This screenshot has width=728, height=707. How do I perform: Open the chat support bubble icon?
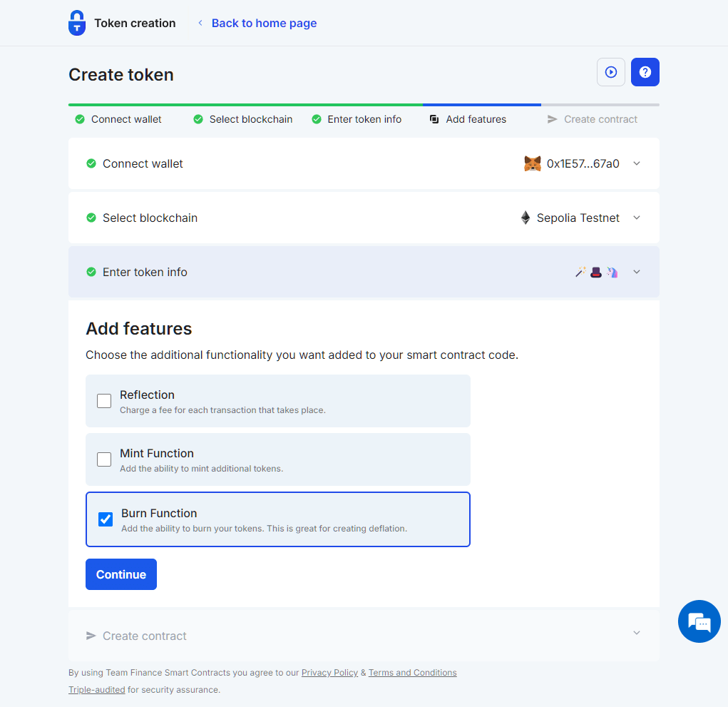[699, 621]
